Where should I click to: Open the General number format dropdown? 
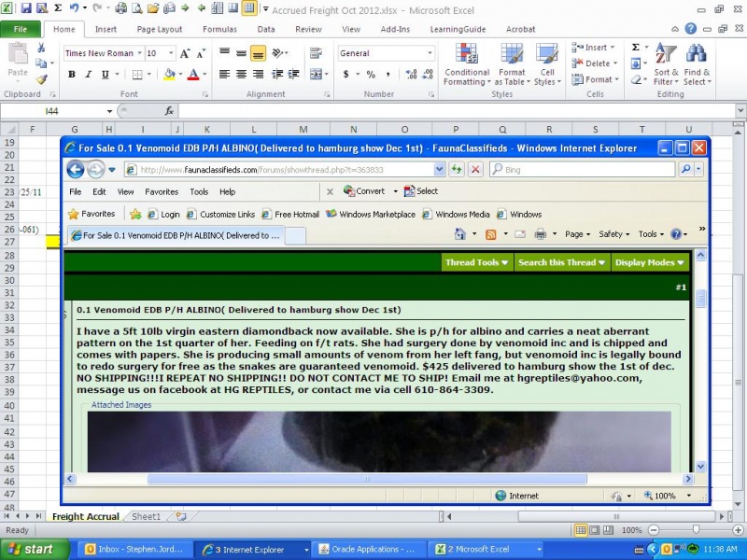[x=430, y=53]
